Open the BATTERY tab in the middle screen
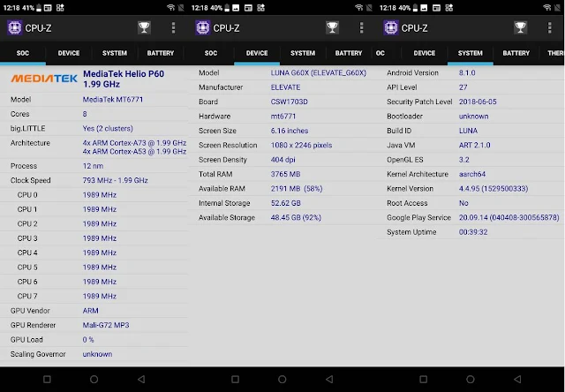The width and height of the screenshot is (565, 392). tap(349, 53)
